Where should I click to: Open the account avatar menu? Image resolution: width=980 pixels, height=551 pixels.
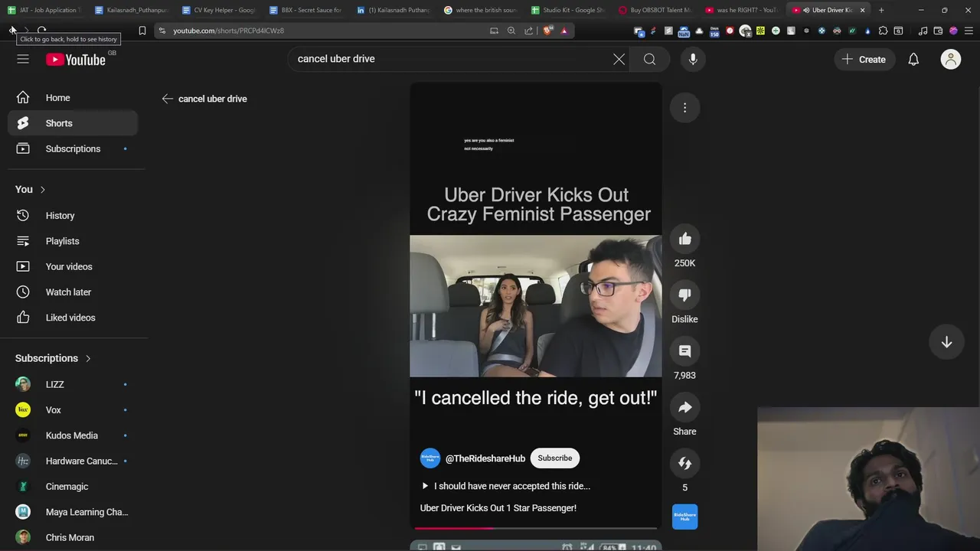(x=950, y=59)
